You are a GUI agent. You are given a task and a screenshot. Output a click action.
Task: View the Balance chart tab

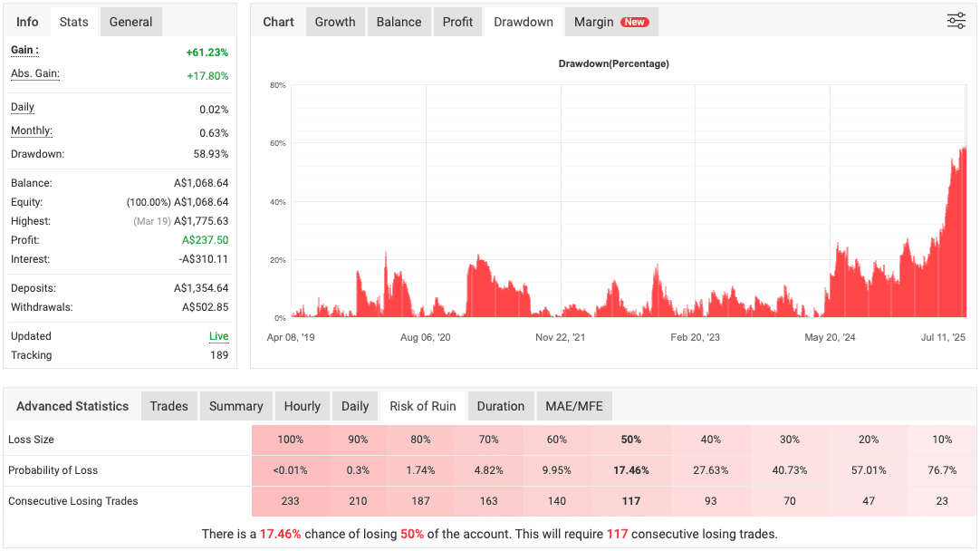coord(399,21)
